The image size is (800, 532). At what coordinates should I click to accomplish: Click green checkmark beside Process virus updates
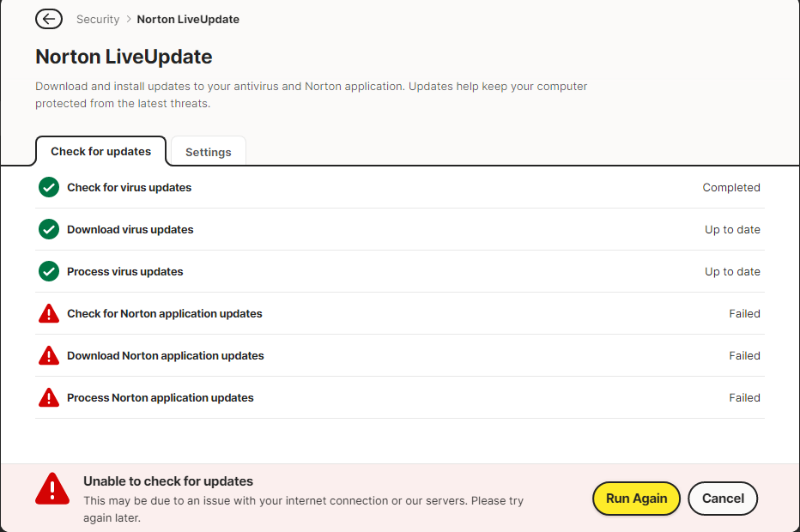click(x=49, y=271)
